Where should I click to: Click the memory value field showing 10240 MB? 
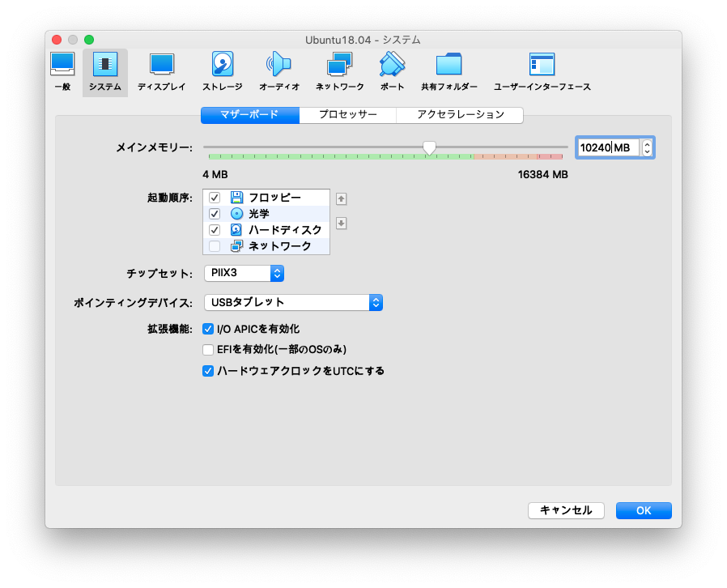point(608,148)
